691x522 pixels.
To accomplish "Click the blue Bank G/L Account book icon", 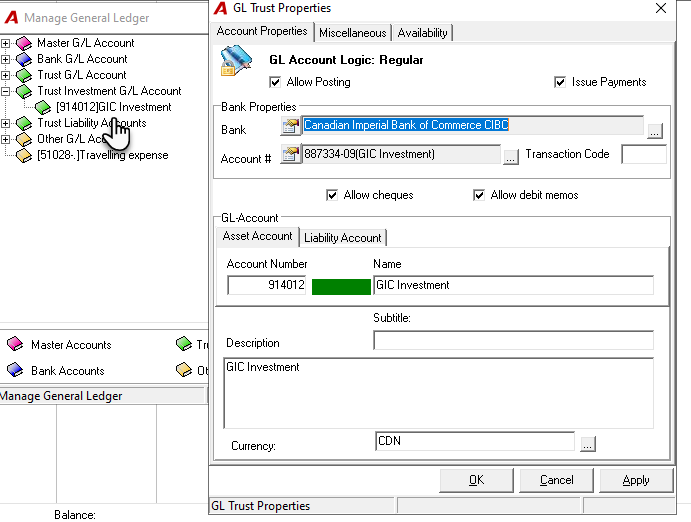I will click(24, 59).
